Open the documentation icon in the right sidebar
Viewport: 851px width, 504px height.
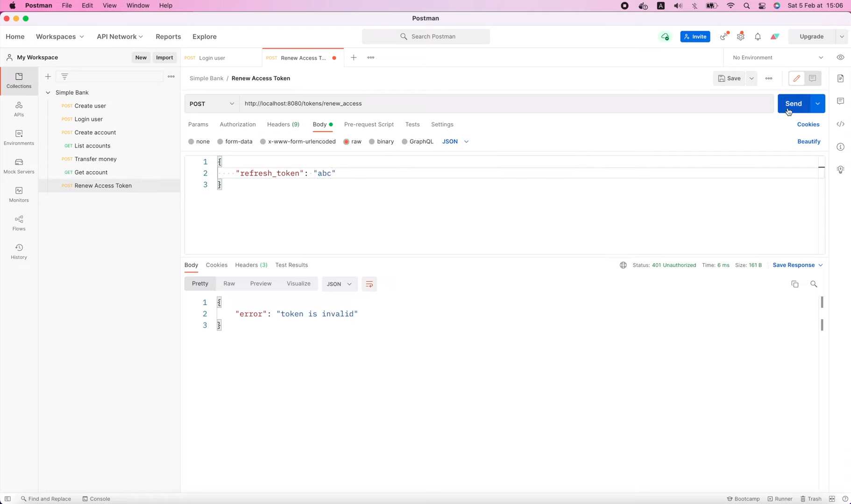pos(840,78)
